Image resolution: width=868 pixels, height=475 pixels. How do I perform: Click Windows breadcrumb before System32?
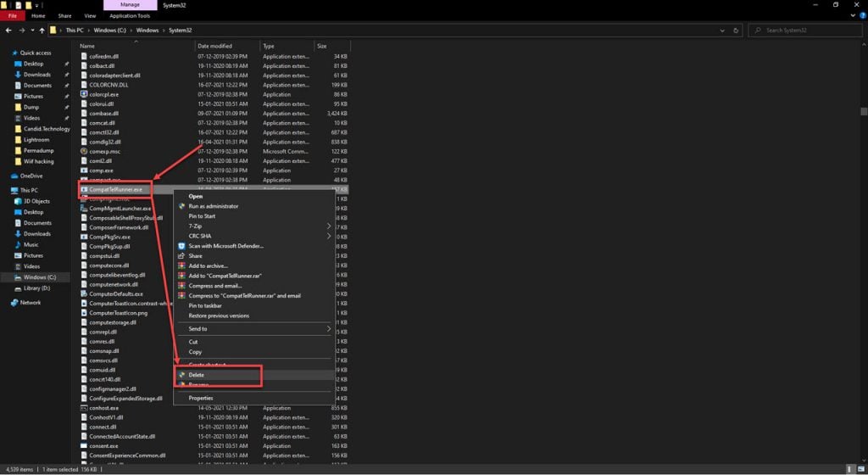pos(147,31)
